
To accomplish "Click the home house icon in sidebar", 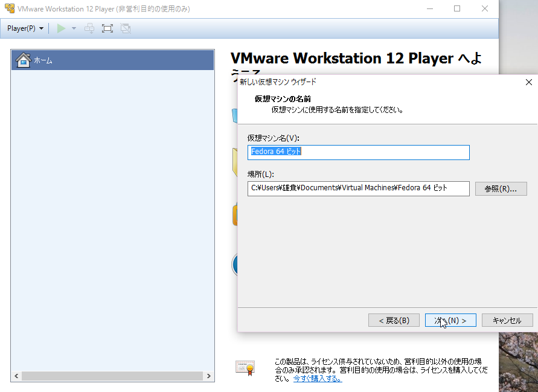I will coord(24,60).
